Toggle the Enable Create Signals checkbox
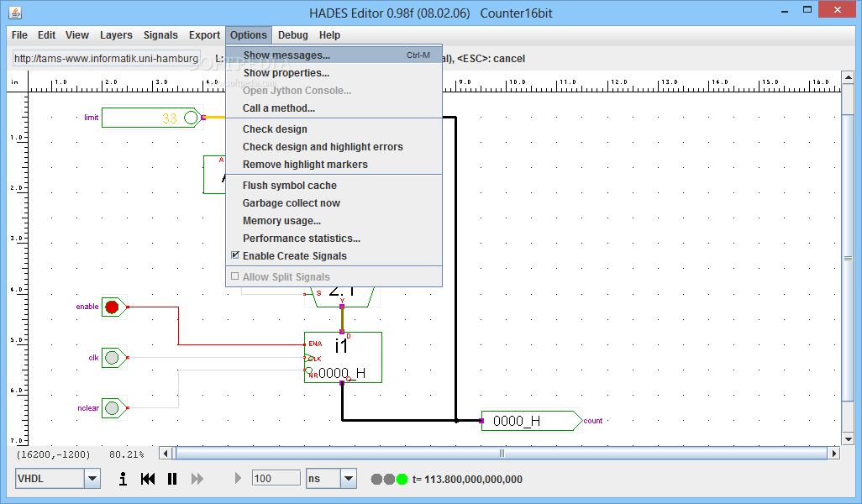Screen dimensions: 862x504 (235, 255)
